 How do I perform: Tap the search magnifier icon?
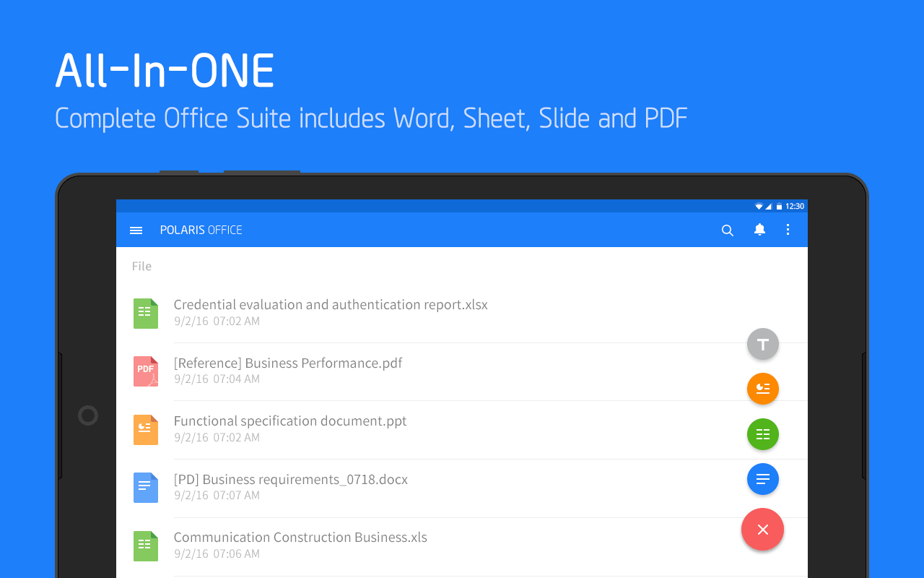click(x=728, y=230)
